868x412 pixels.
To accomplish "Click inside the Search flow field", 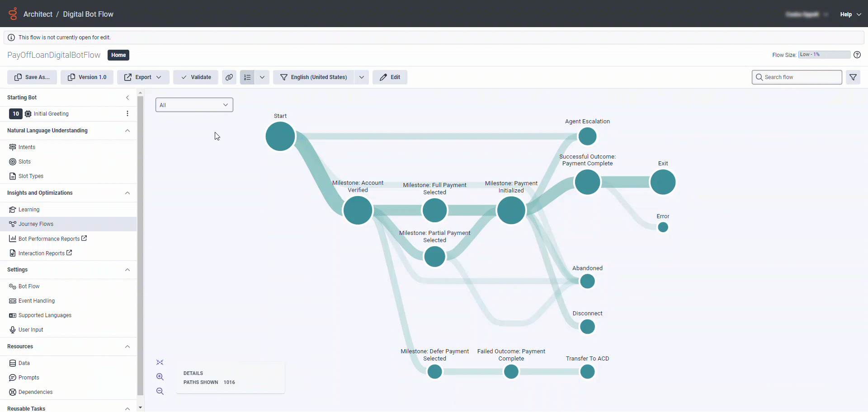I will [x=796, y=77].
